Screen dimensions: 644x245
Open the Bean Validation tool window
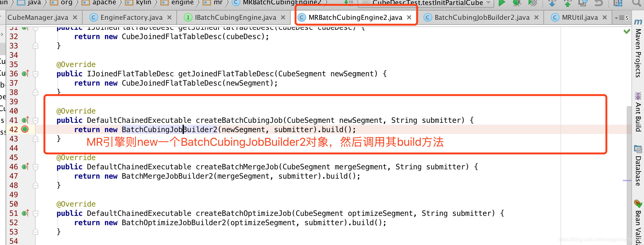(638, 222)
